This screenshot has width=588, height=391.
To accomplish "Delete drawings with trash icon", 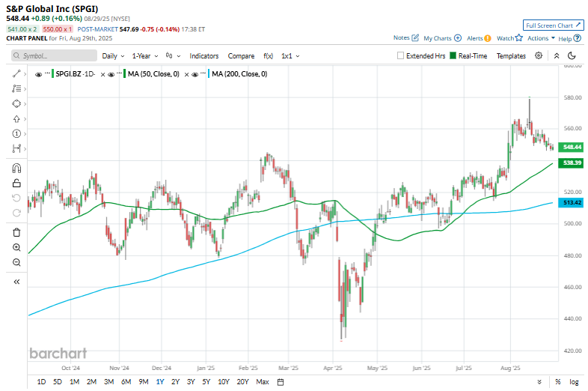I will (16, 232).
